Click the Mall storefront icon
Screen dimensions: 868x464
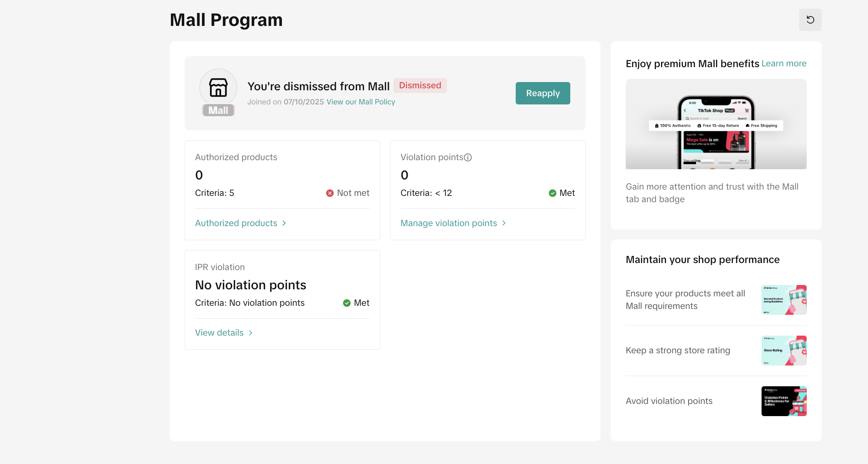point(218,88)
